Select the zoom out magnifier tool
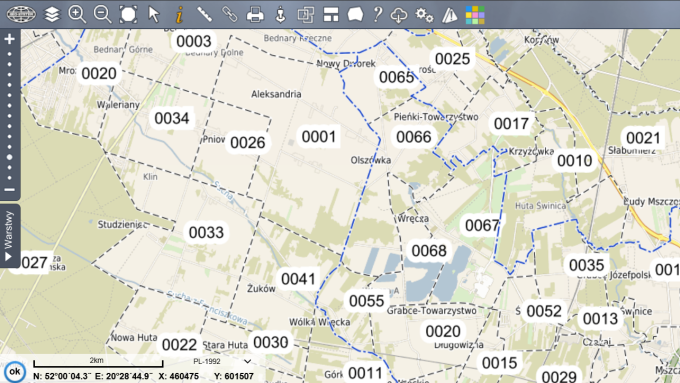The height and width of the screenshot is (383, 680). point(103,15)
